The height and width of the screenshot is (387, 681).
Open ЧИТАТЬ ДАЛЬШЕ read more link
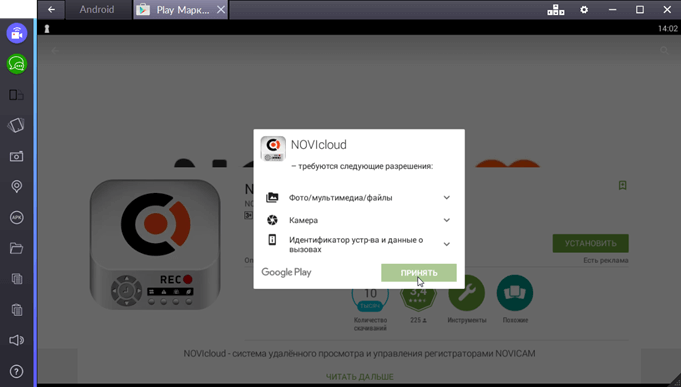[360, 377]
